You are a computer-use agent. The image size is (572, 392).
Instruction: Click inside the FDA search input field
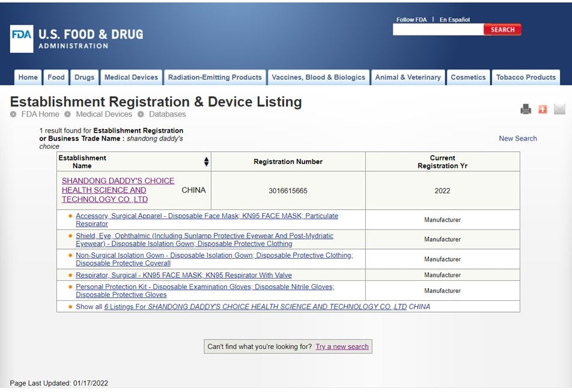point(437,29)
